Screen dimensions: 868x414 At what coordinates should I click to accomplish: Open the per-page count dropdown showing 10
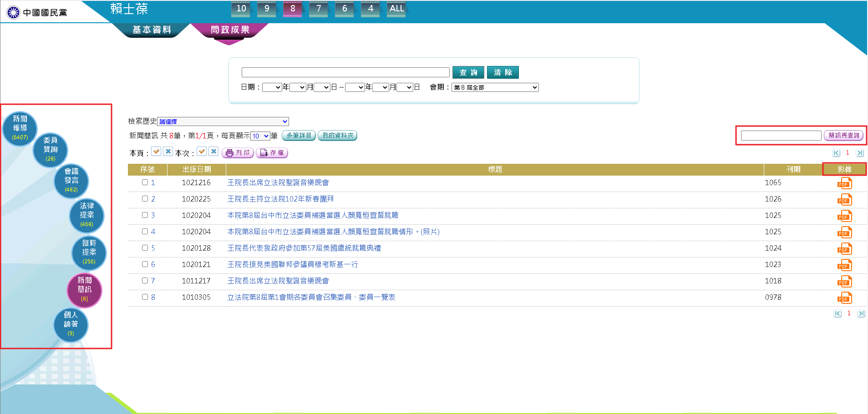click(x=260, y=136)
